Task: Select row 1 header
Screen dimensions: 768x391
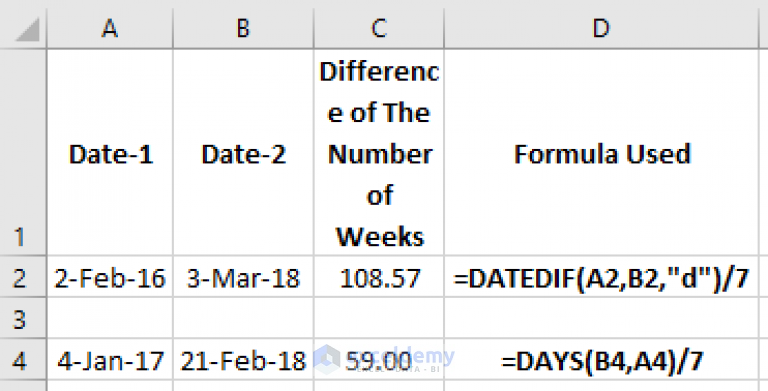Action: pos(24,152)
